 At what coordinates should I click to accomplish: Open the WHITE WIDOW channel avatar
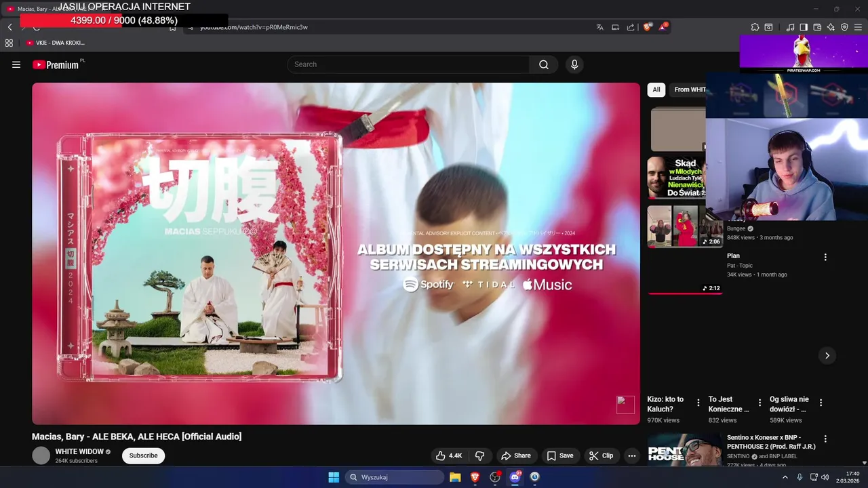point(41,455)
